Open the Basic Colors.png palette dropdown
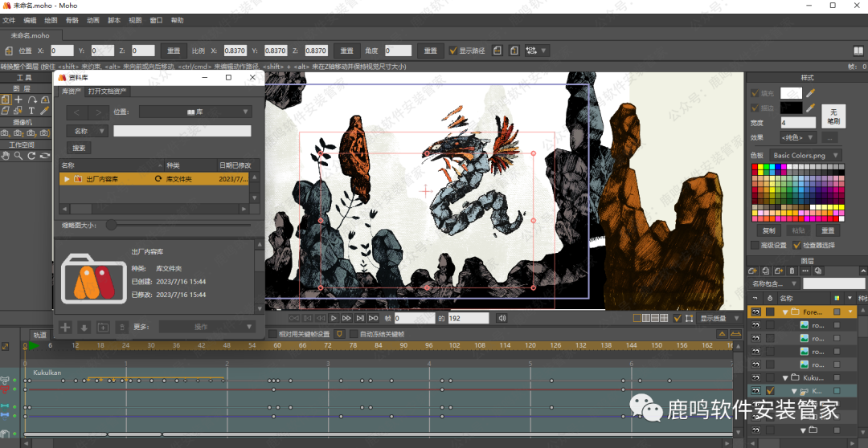 805,156
